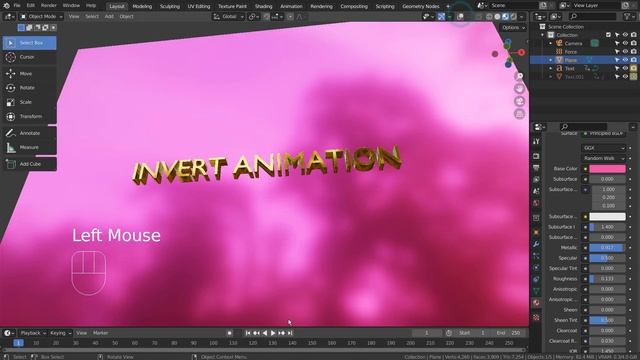Pick the Rotate tool

pos(29,88)
